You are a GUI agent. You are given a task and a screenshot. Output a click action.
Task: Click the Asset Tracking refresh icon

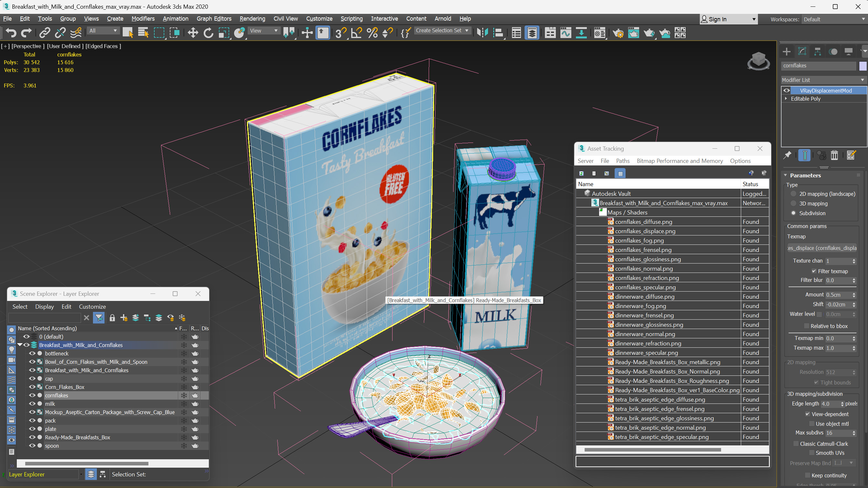(x=581, y=174)
